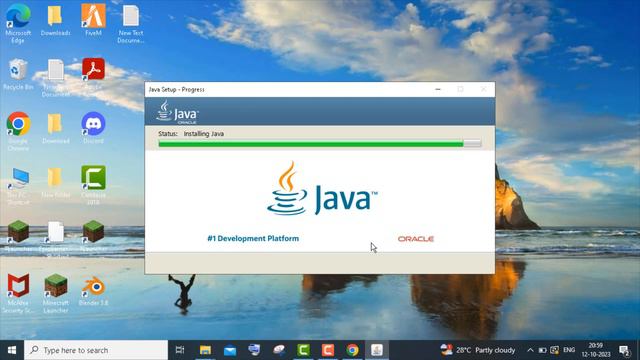Screen dimensions: 640x360
Task: Open the Windows Start menu
Action: 12,350
